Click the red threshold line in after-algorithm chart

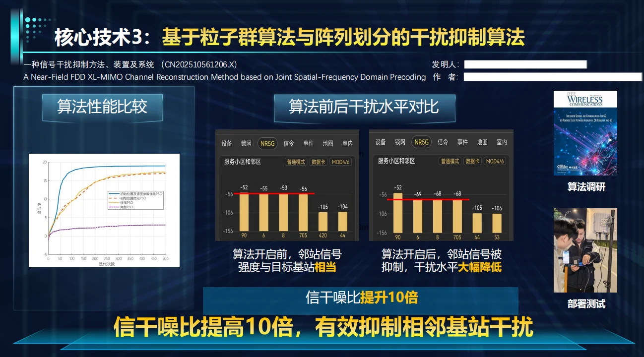coord(428,200)
